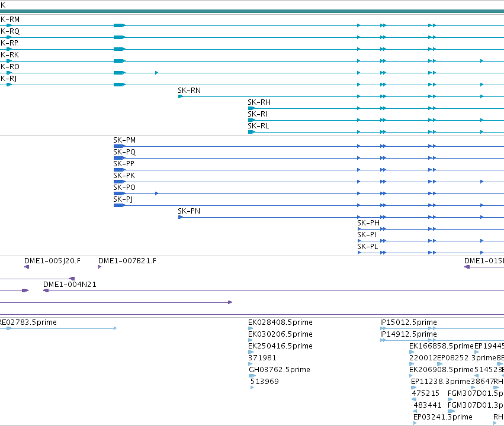Select the K-RK transcript label

coord(9,55)
